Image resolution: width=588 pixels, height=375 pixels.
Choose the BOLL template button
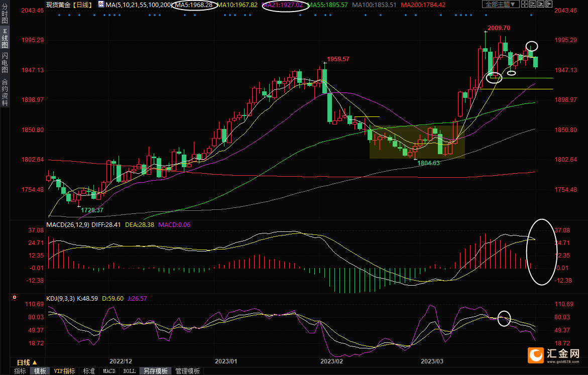[x=130, y=371]
